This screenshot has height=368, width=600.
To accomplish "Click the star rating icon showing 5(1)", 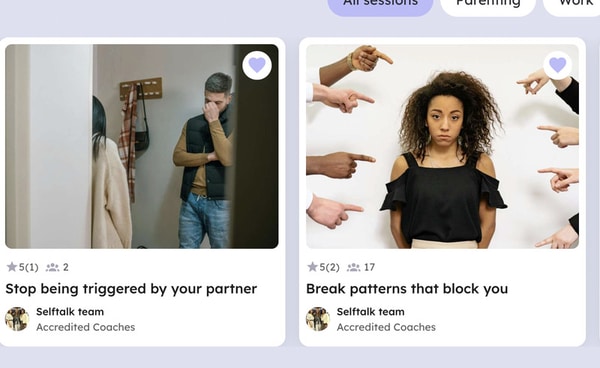I will [12, 267].
